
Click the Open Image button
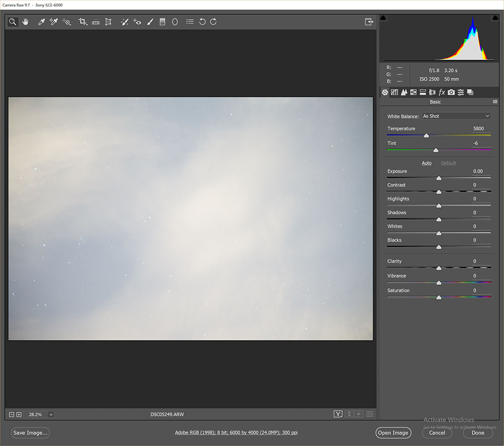point(392,433)
